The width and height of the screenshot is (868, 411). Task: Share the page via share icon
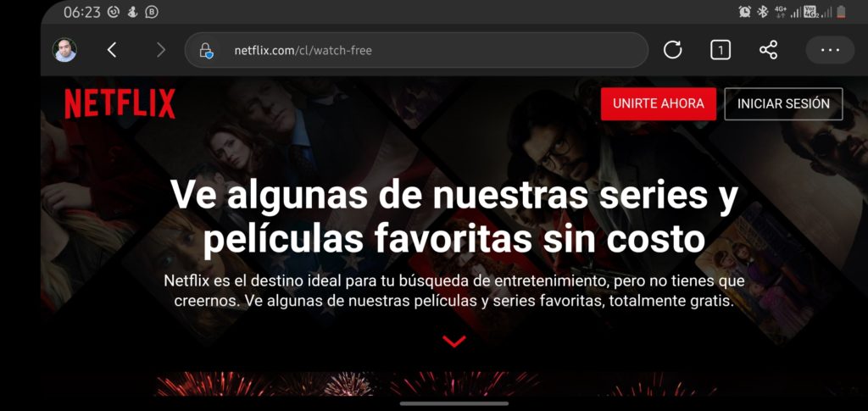pyautogui.click(x=768, y=50)
